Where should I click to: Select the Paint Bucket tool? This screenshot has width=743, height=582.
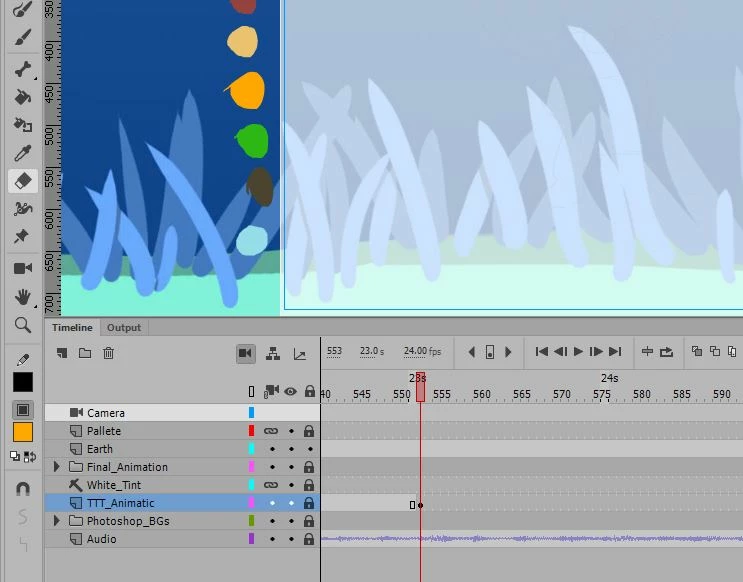[x=23, y=97]
